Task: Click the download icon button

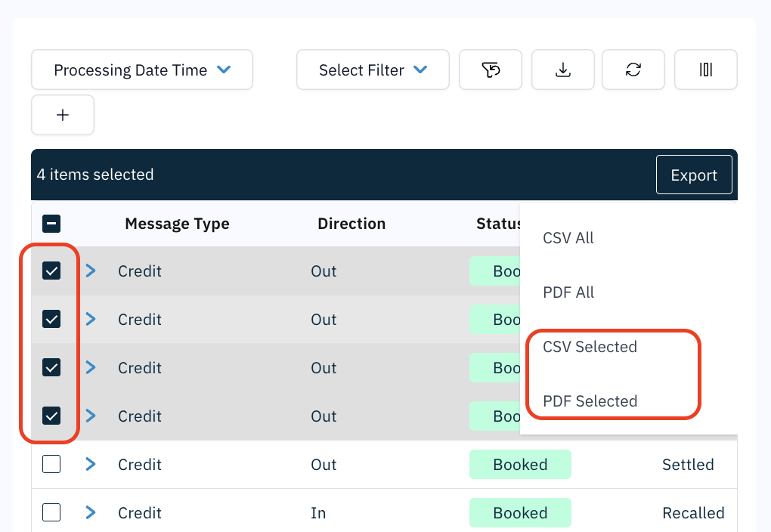Action: pyautogui.click(x=562, y=70)
